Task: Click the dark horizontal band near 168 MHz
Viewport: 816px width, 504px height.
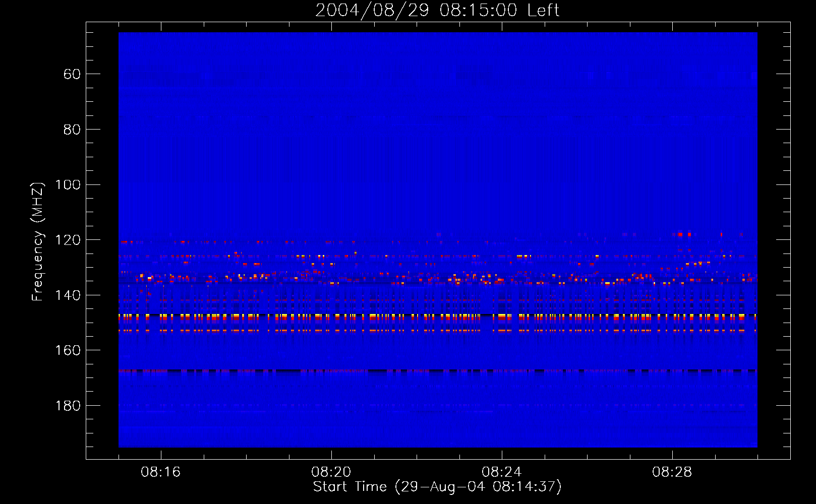Action: pyautogui.click(x=438, y=371)
